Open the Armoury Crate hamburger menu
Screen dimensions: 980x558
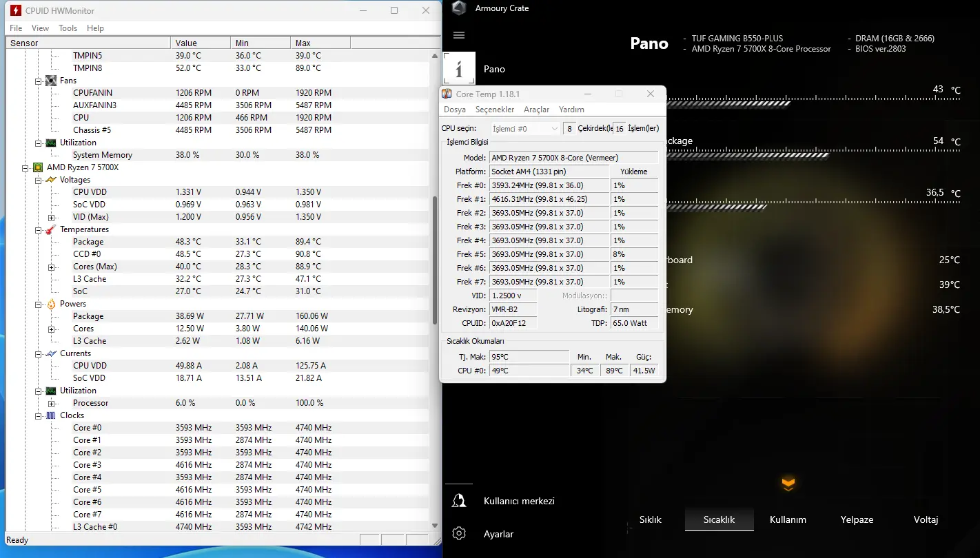tap(459, 35)
